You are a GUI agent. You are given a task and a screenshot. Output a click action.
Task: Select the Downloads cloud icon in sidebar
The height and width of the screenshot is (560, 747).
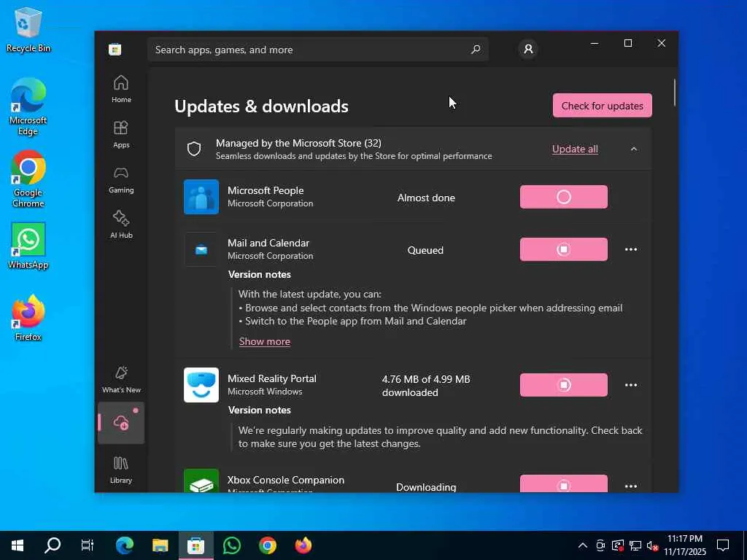(x=121, y=423)
